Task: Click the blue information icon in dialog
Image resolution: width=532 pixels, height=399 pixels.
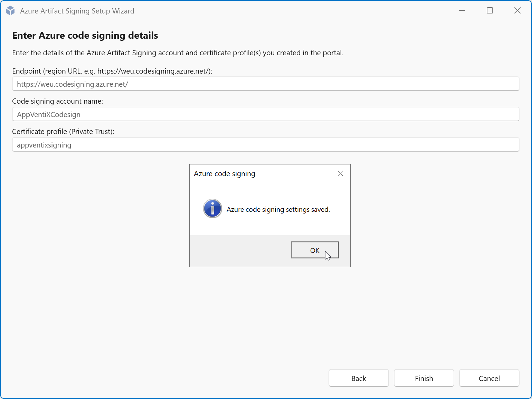Action: coord(212,209)
